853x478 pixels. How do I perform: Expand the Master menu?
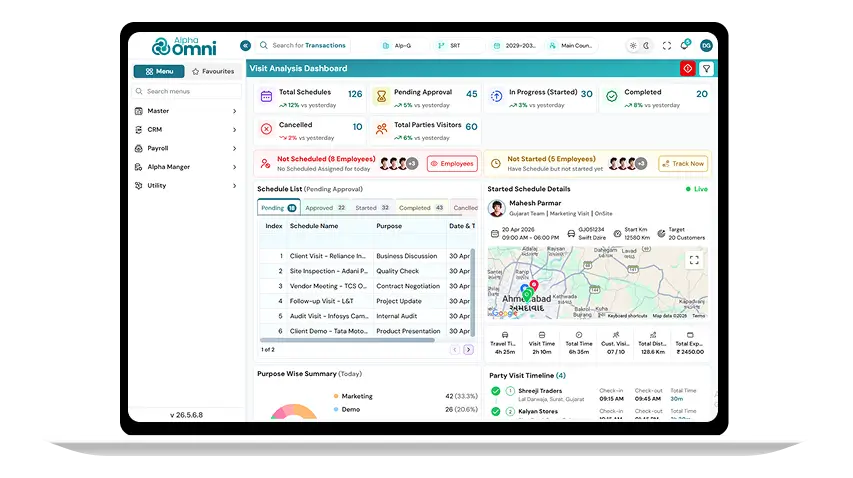[x=187, y=111]
